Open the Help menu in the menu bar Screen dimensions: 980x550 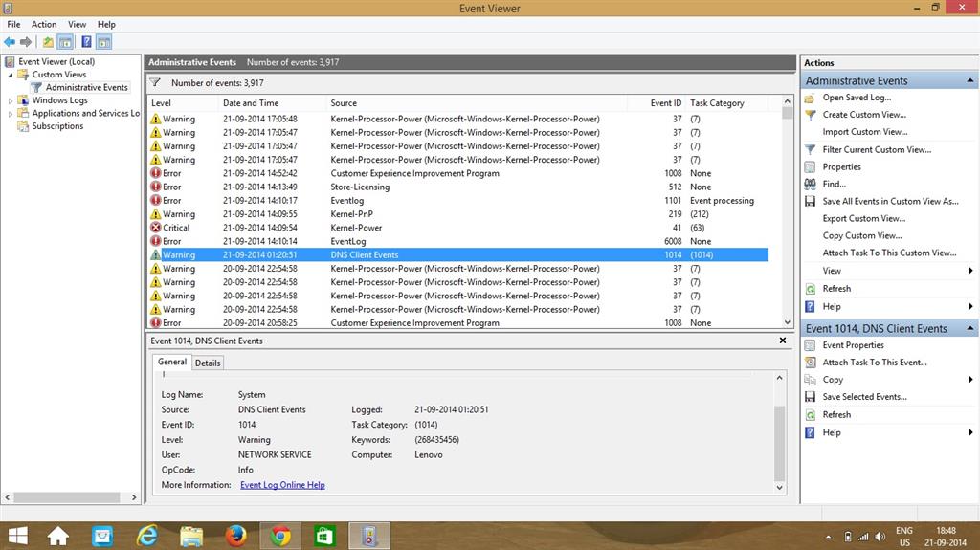tap(106, 24)
